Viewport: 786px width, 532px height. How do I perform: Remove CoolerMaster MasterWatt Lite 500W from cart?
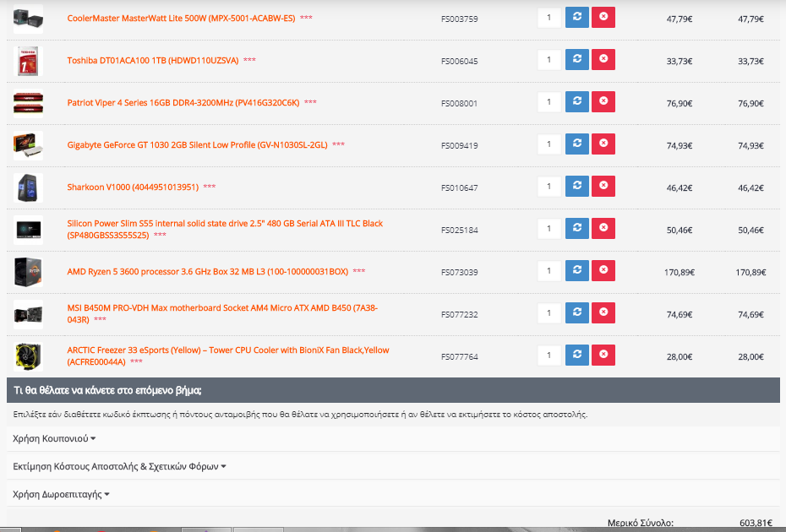[603, 17]
